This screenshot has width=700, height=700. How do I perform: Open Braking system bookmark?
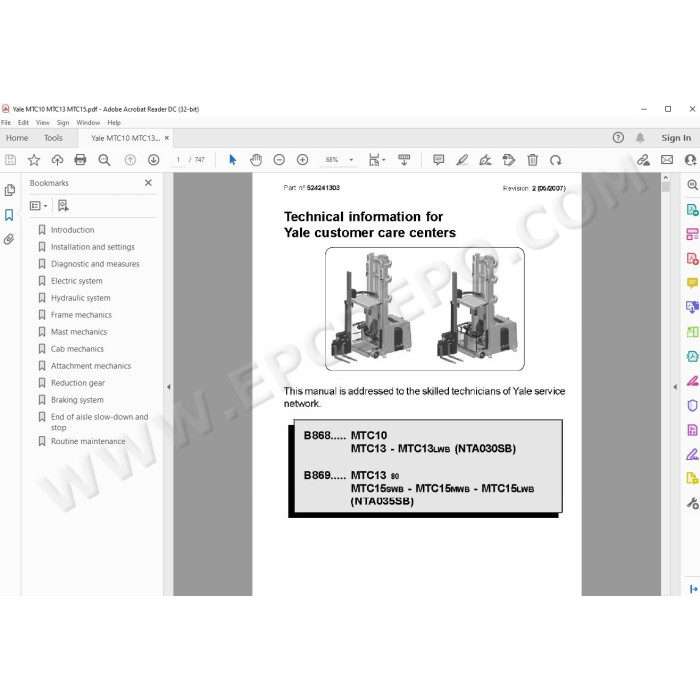(x=77, y=400)
